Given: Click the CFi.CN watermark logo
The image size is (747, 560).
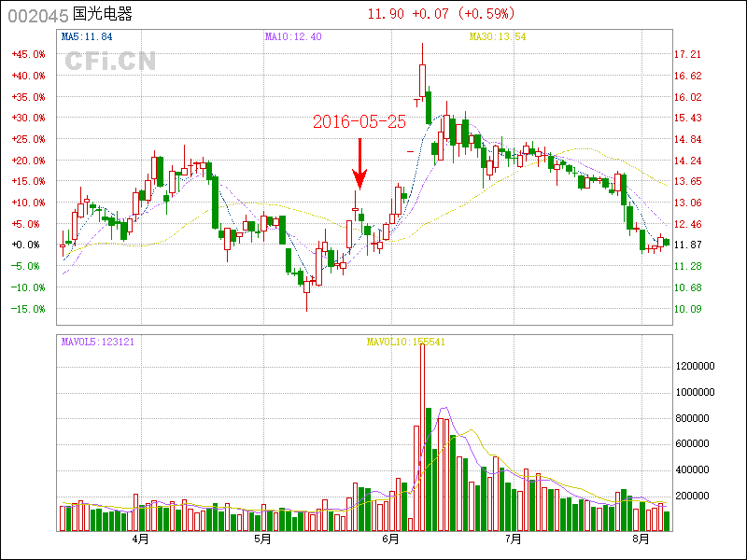Looking at the screenshot, I should [110, 62].
